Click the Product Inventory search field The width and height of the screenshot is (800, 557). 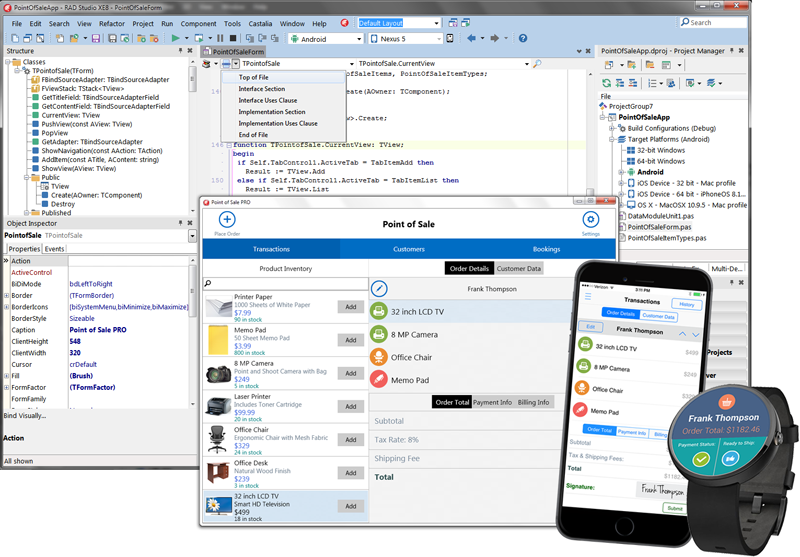(x=286, y=283)
